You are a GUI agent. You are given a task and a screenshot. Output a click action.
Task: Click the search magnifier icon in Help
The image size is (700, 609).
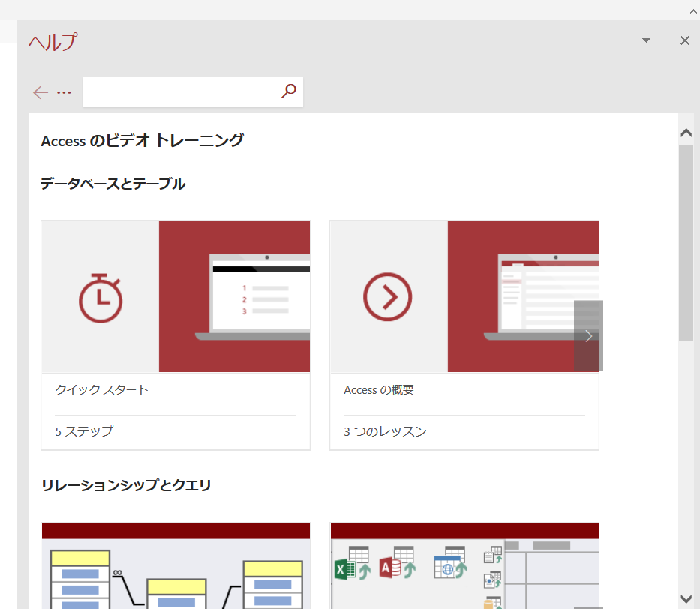[288, 91]
